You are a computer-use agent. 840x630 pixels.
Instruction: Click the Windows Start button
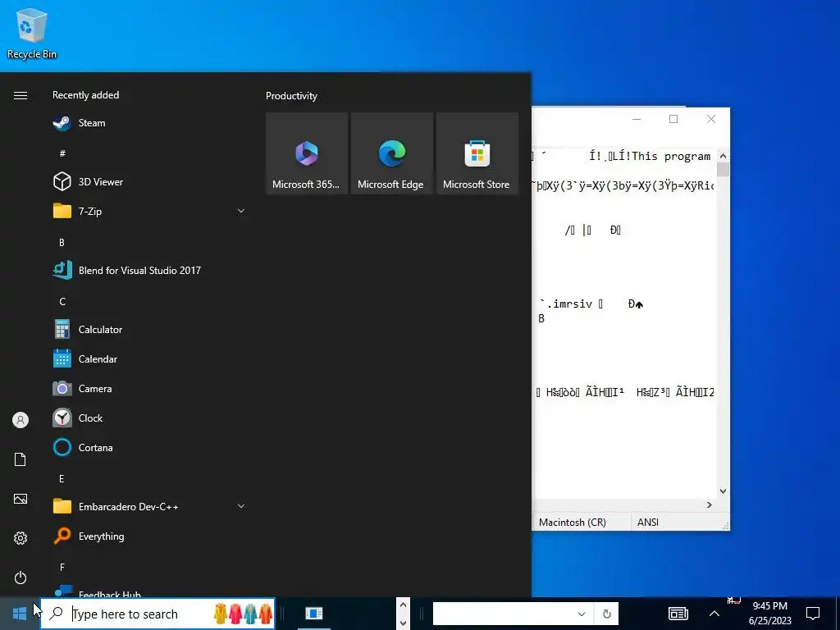[20, 614]
